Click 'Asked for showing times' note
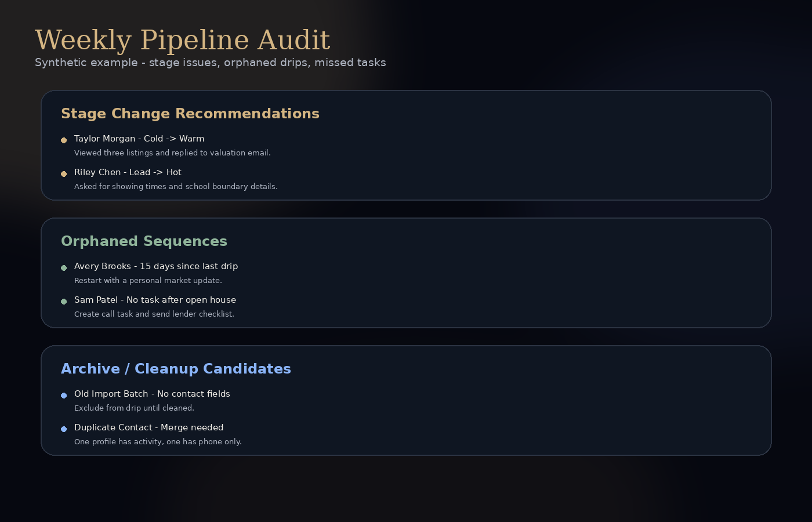The image size is (812, 522). 176,187
